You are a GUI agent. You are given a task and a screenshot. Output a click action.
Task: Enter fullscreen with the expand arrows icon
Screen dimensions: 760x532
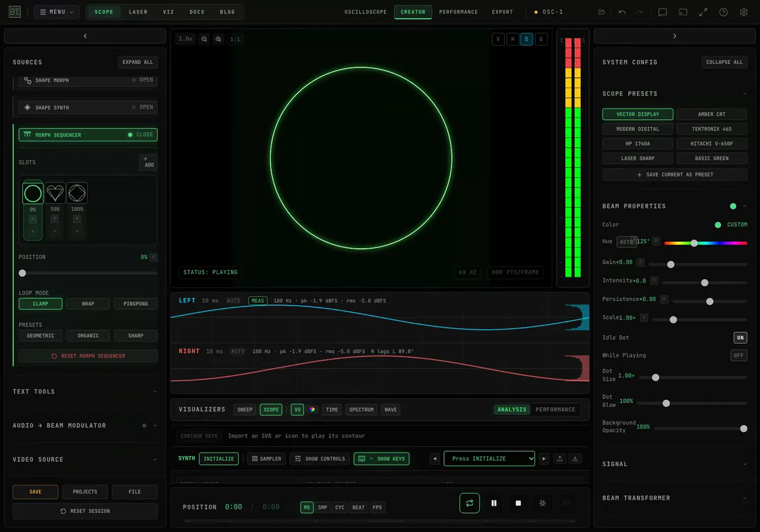(703, 12)
